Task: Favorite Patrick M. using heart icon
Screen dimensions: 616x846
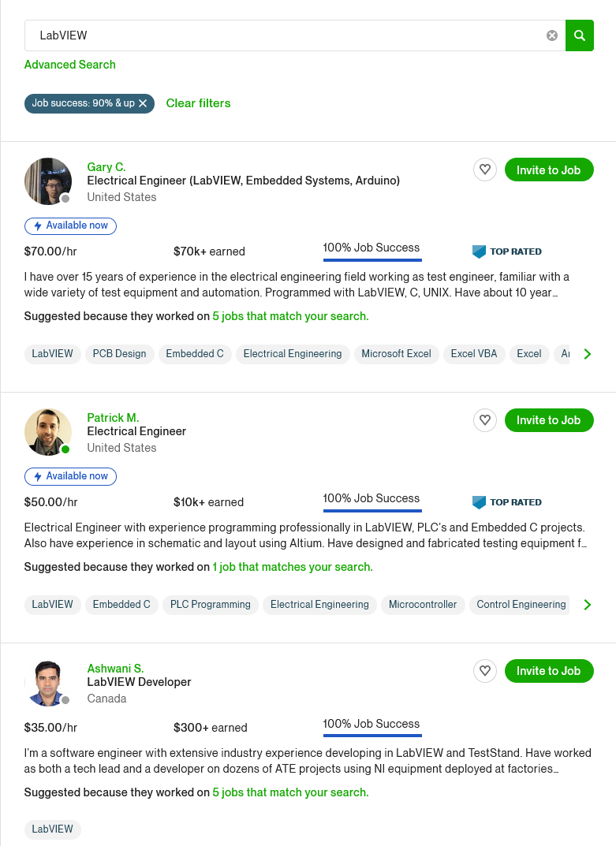Action: click(485, 420)
